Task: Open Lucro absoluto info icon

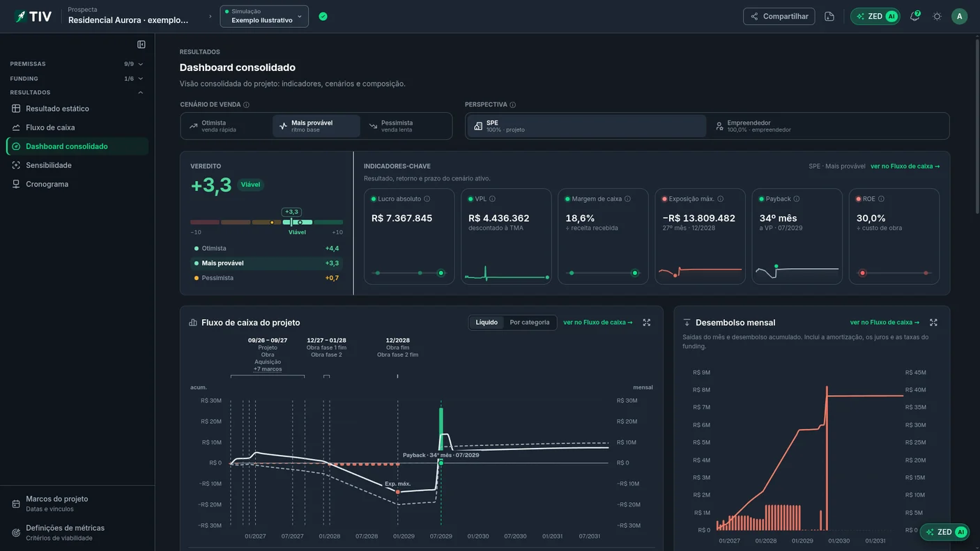Action: coord(427,199)
